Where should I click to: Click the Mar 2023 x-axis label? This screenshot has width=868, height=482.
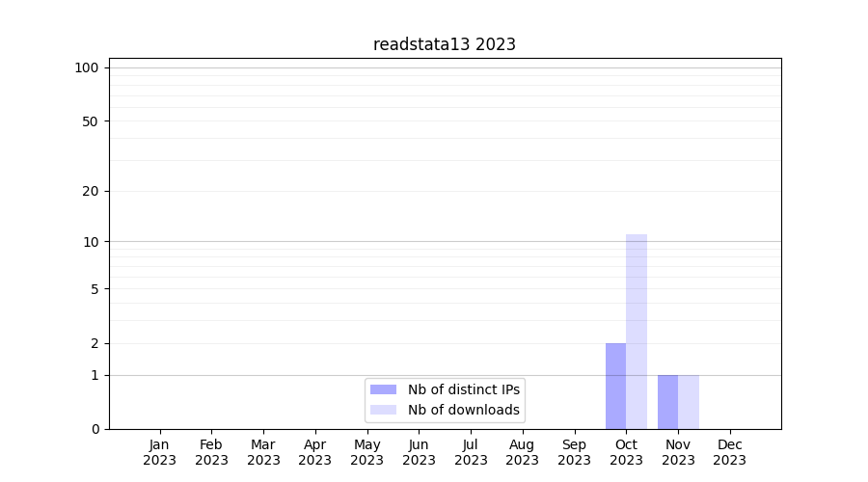tap(263, 452)
